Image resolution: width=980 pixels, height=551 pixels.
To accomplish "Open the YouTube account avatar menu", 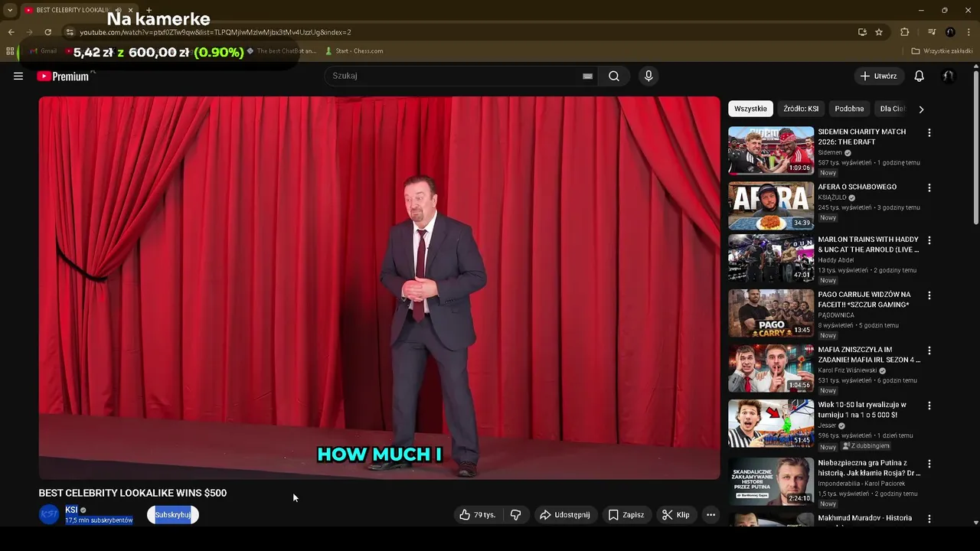I will coord(948,76).
